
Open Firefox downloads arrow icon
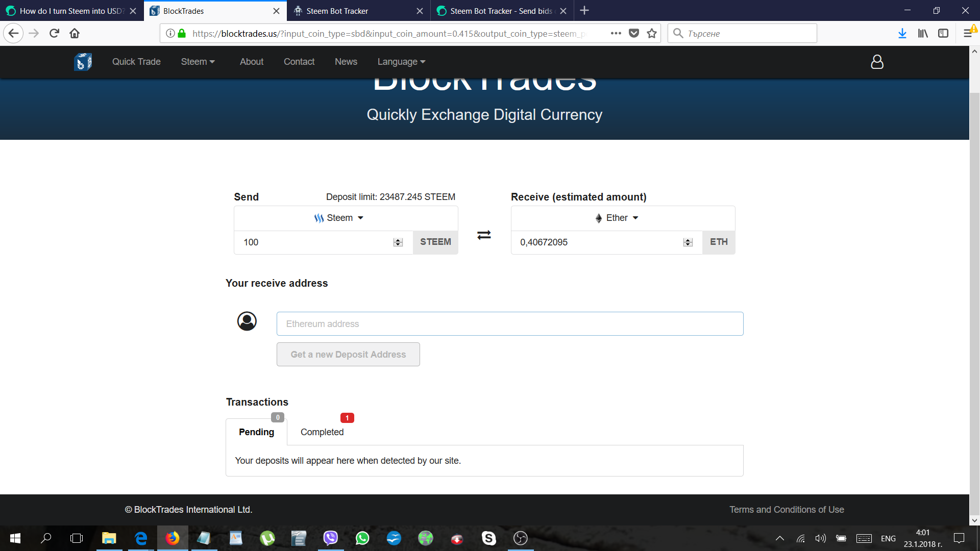pyautogui.click(x=902, y=34)
